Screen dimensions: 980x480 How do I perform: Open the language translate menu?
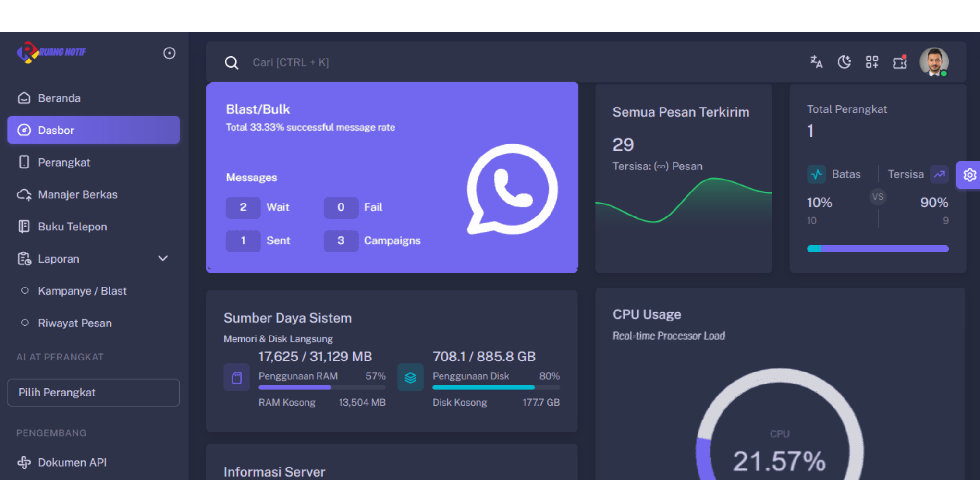click(x=816, y=62)
